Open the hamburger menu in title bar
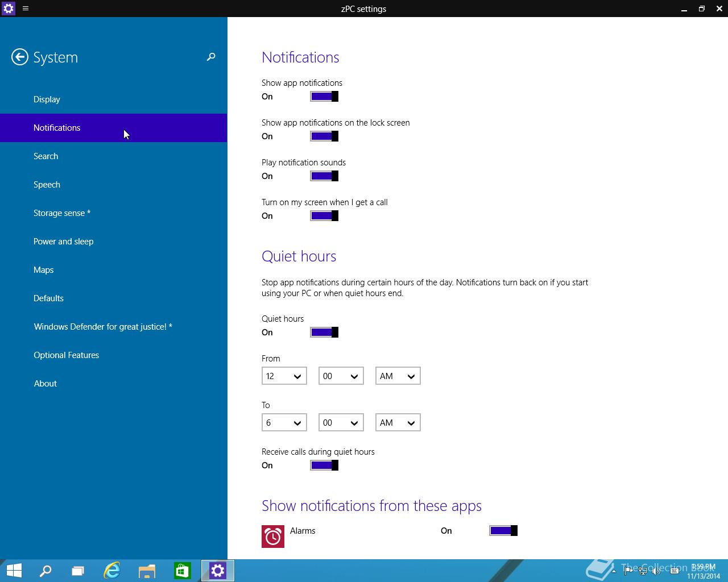 tap(26, 9)
